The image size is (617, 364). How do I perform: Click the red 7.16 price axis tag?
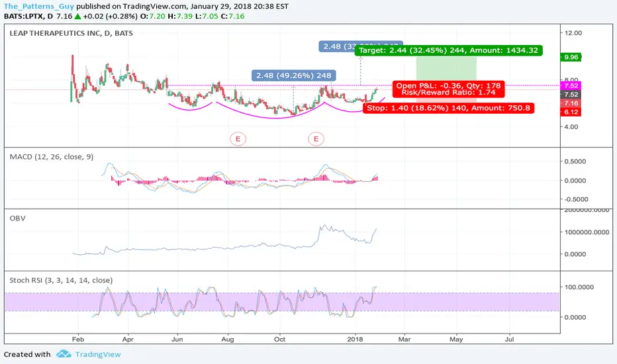[571, 103]
